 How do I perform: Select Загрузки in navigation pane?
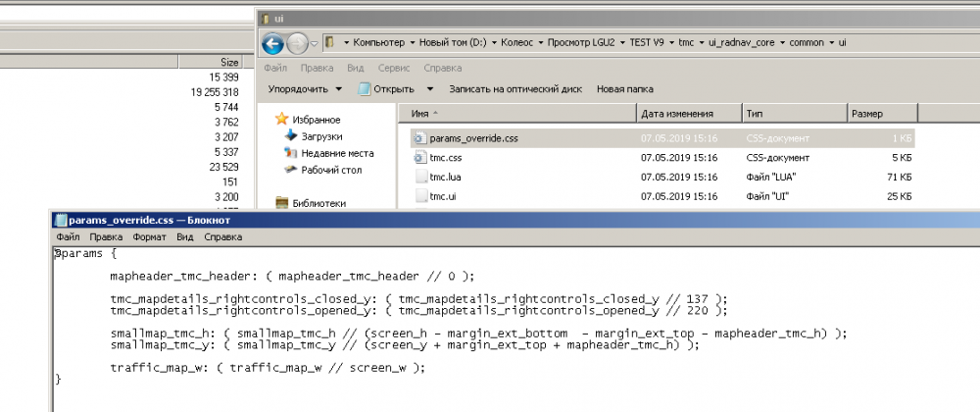coord(321,136)
